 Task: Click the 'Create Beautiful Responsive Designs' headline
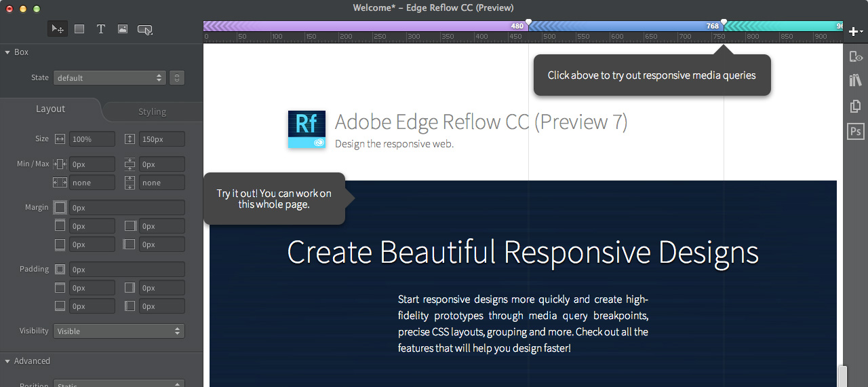523,252
